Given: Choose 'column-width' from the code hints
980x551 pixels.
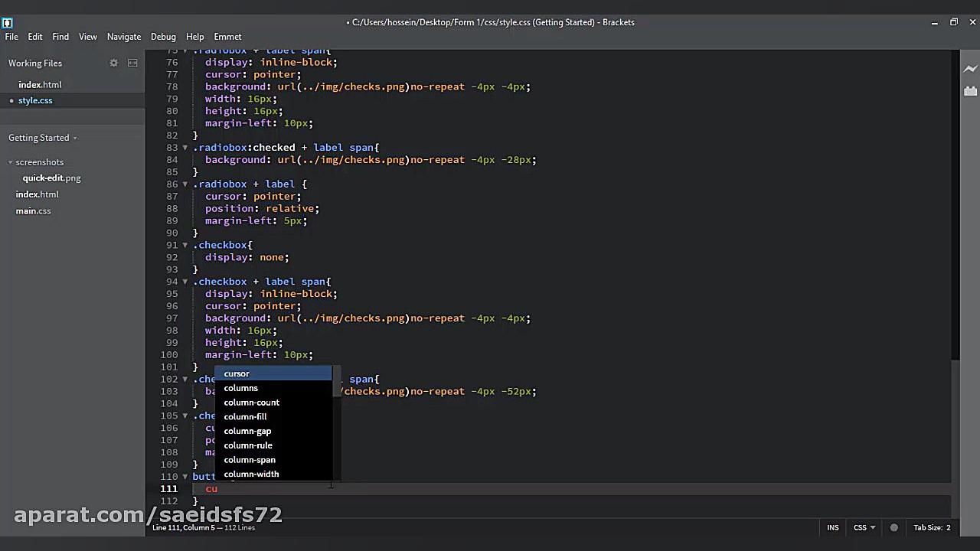Looking at the screenshot, I should (x=273, y=474).
